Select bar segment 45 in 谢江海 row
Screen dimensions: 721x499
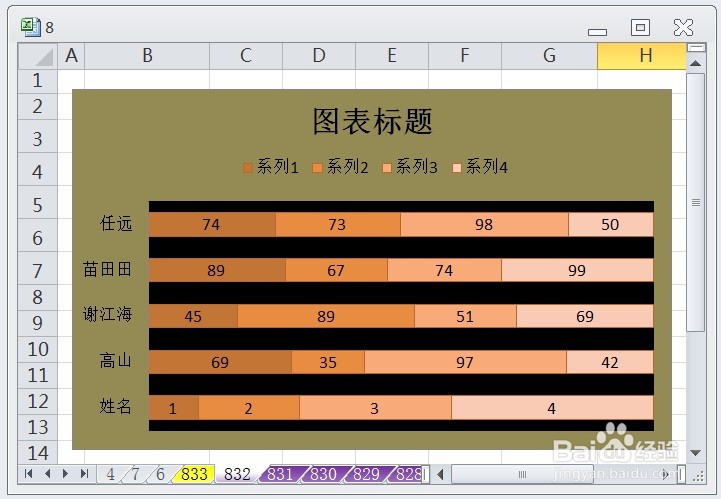tap(193, 316)
